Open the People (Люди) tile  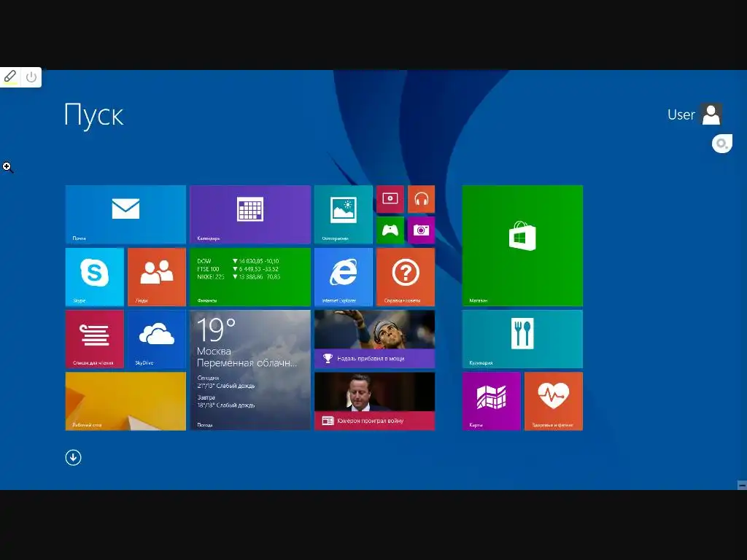[x=157, y=277]
